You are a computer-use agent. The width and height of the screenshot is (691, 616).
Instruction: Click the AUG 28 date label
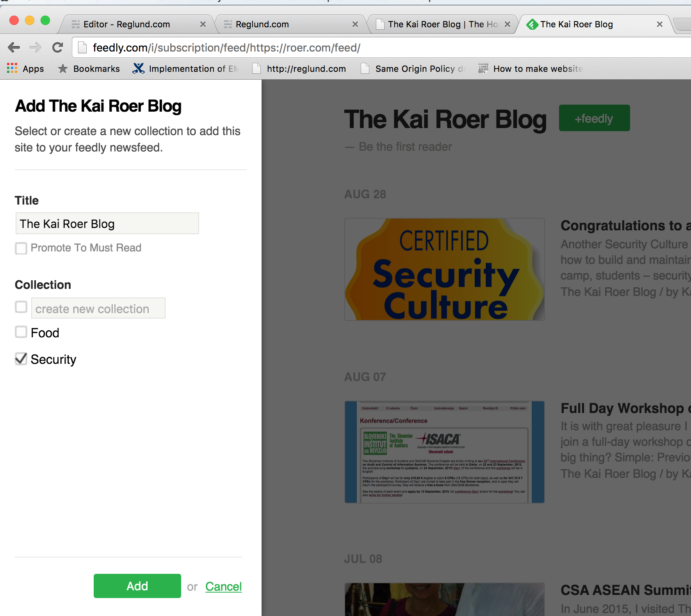(365, 194)
